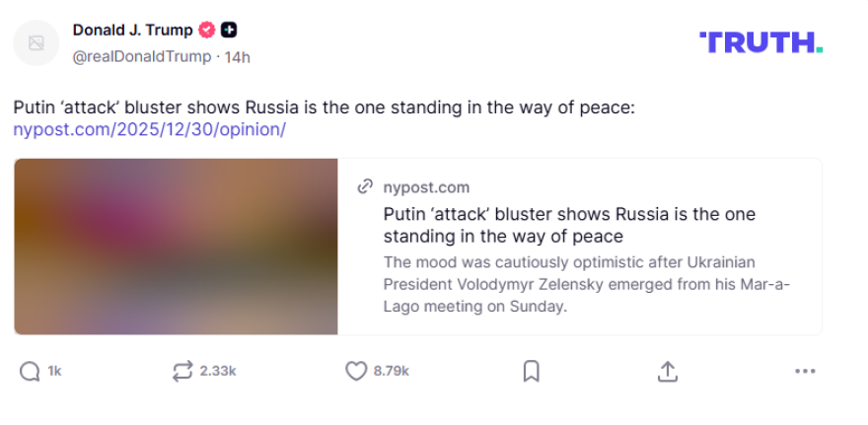Open the Truth logo homepage link
868x425 pixels.
pyautogui.click(x=760, y=42)
